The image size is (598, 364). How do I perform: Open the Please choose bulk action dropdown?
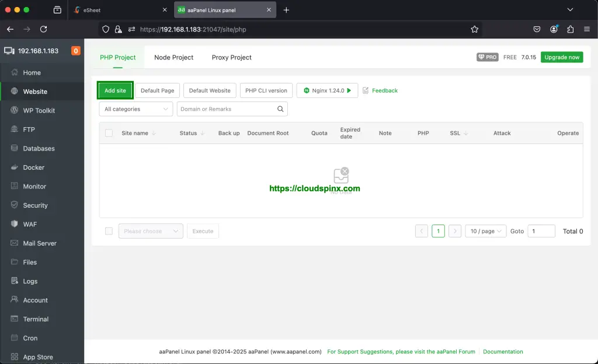[150, 231]
